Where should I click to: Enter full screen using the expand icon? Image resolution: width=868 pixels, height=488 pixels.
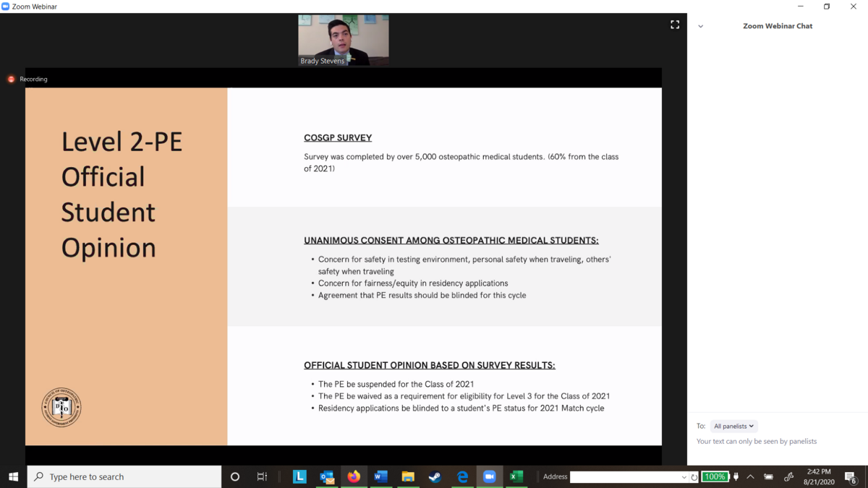[674, 25]
